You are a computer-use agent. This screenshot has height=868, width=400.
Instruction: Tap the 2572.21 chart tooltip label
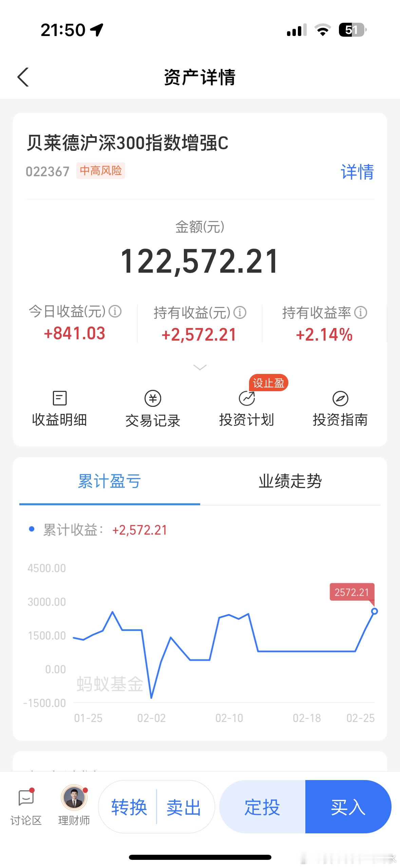click(352, 592)
